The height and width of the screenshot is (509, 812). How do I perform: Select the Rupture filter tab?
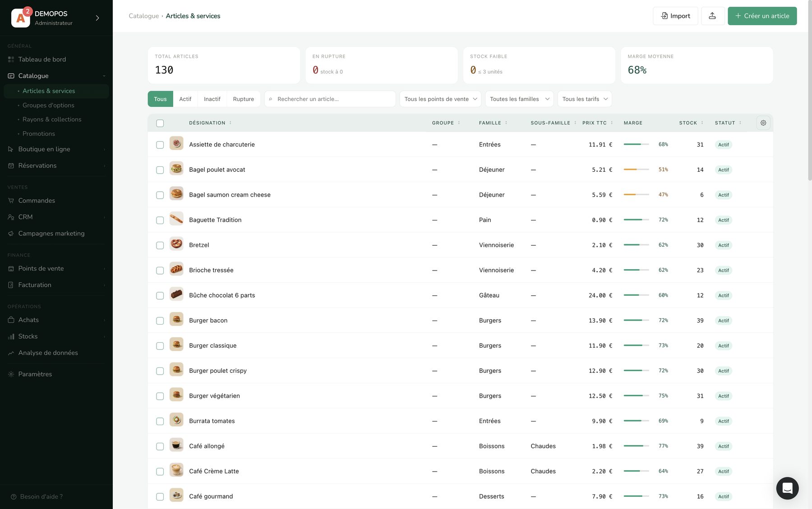coord(244,99)
